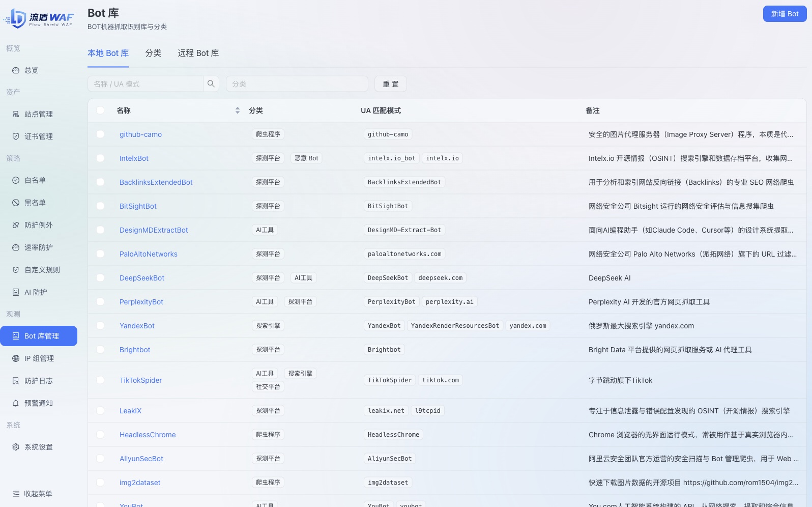Switch to the 分类 tab
This screenshot has width=812, height=507.
(x=153, y=53)
